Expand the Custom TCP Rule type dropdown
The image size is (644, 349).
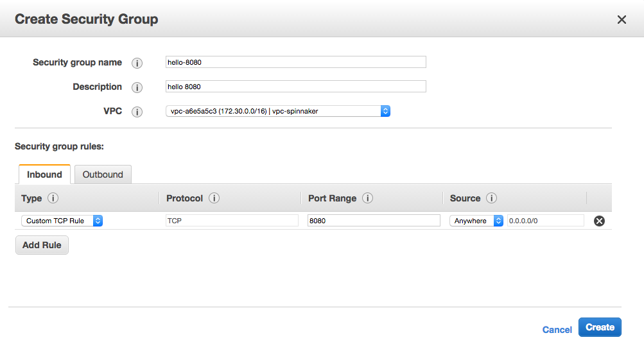[x=62, y=221]
